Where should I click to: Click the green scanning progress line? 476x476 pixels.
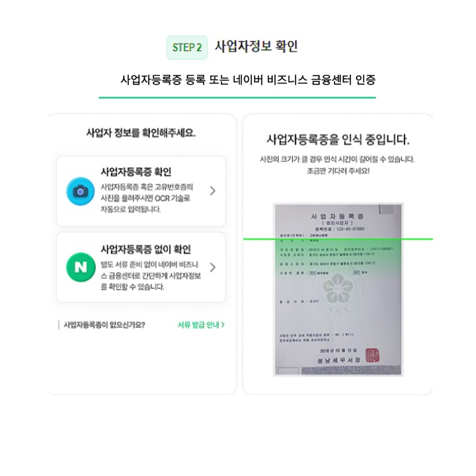click(x=338, y=239)
